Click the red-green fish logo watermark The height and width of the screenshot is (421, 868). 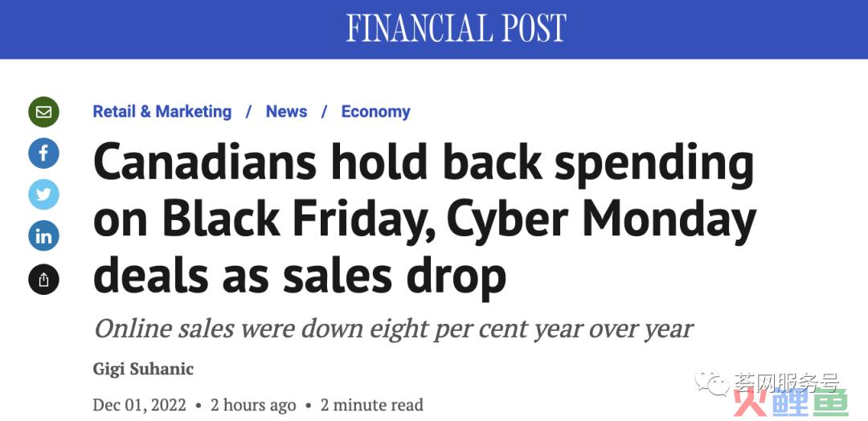tap(791, 402)
